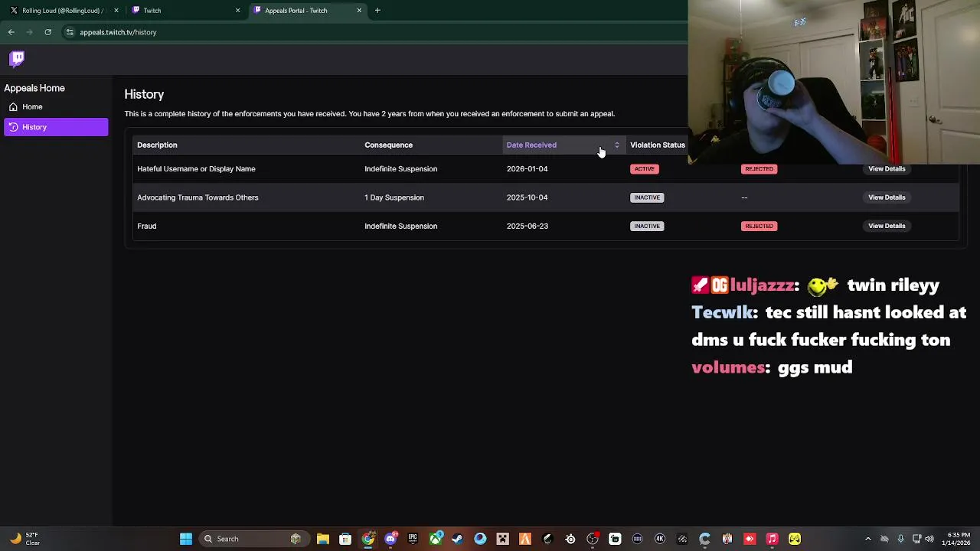Open the Windows Start menu
The width and height of the screenshot is (980, 551).
[186, 539]
